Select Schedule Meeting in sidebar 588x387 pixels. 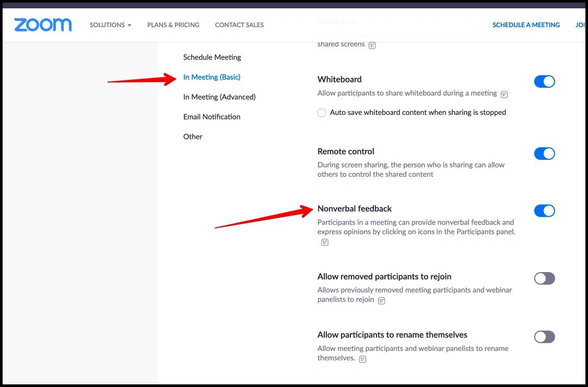click(212, 57)
